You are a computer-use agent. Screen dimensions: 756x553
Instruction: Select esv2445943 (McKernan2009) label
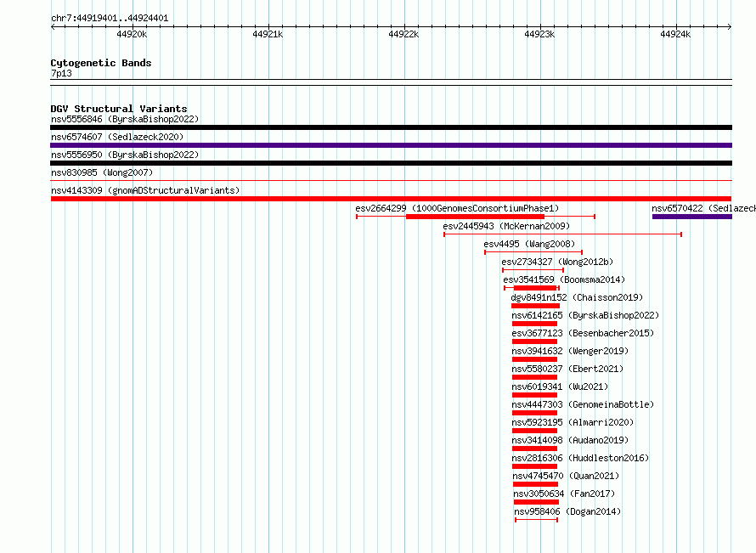coord(506,226)
